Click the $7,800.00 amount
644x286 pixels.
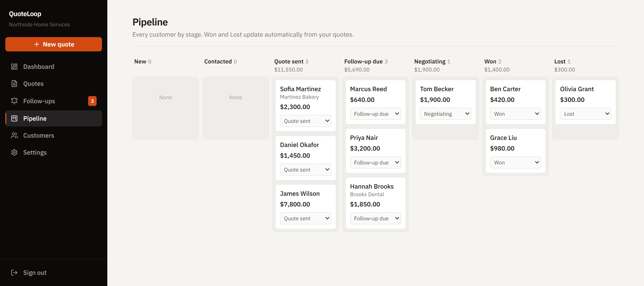[x=295, y=204]
